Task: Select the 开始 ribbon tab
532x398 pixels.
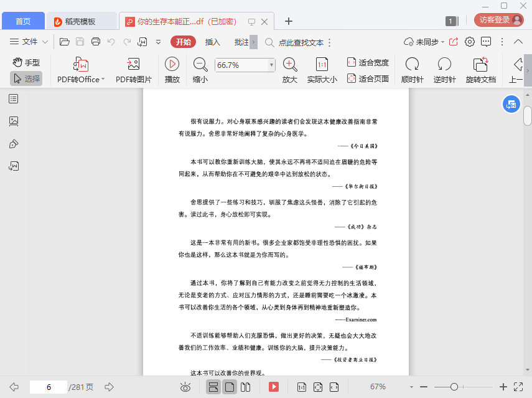Action: click(x=183, y=42)
